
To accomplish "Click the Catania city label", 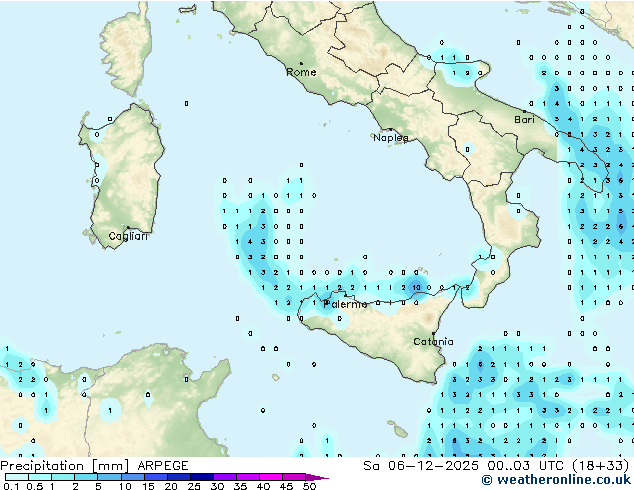I will click(433, 342).
